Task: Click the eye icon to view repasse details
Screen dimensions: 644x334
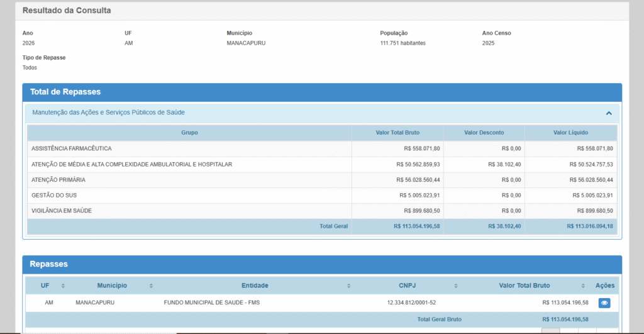Action: click(604, 303)
